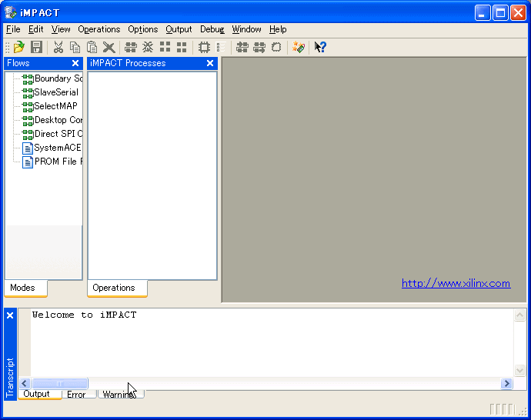Click the Copy toolbar icon

pyautogui.click(x=75, y=48)
